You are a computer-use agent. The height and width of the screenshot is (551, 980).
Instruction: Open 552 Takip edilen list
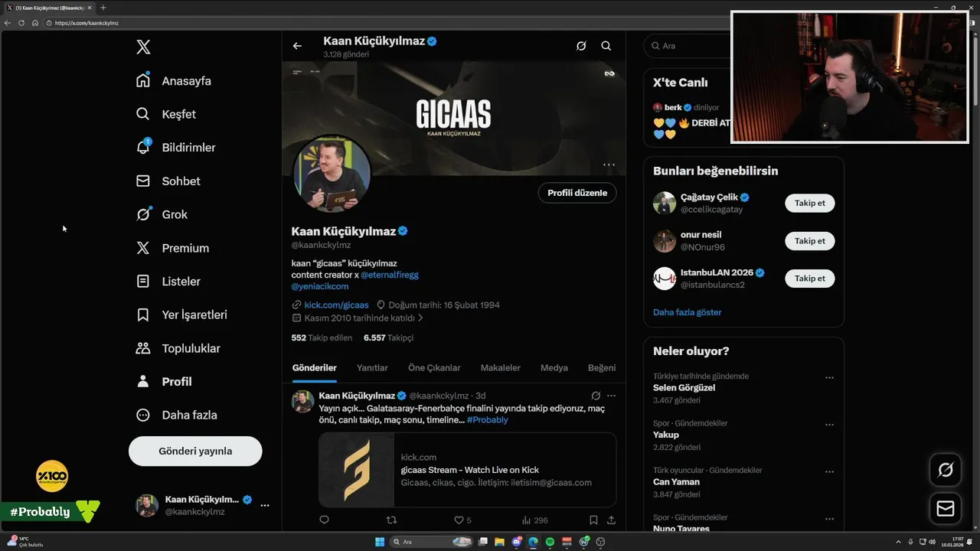pyautogui.click(x=322, y=337)
